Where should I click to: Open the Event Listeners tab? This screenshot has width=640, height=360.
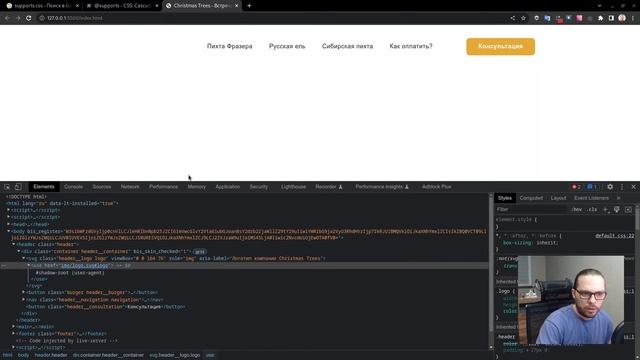tap(591, 198)
